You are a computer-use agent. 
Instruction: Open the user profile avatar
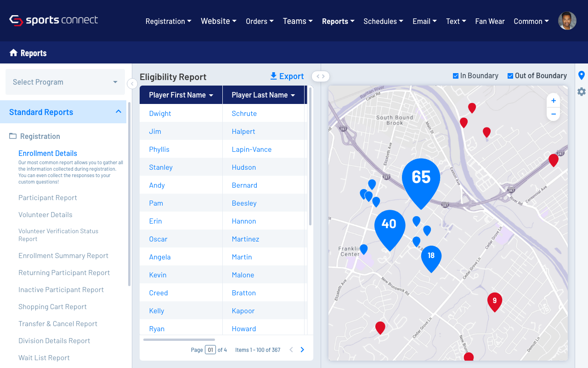click(x=567, y=21)
